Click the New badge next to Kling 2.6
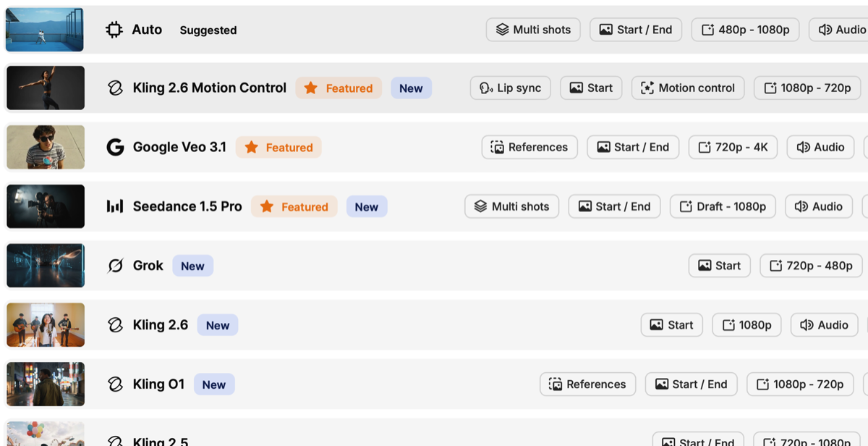Screen dimensions: 868x446 pos(217,325)
